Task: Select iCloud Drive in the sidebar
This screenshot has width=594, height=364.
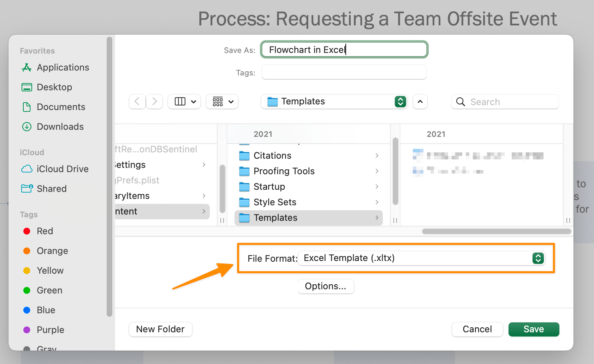Action: click(x=63, y=169)
